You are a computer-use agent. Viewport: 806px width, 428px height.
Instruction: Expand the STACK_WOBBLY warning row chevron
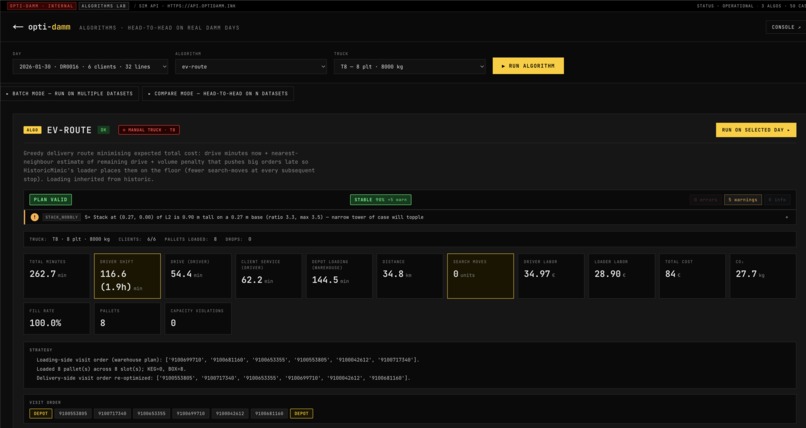pos(786,217)
